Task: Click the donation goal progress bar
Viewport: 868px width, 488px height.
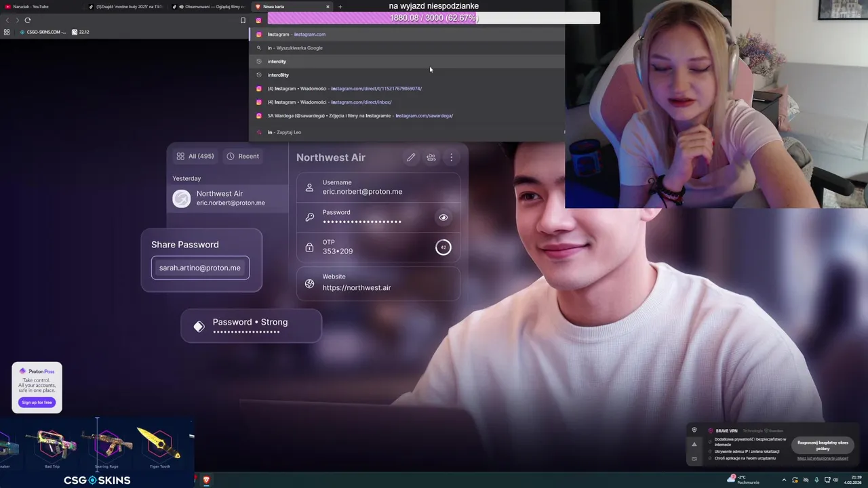Action: [x=434, y=18]
